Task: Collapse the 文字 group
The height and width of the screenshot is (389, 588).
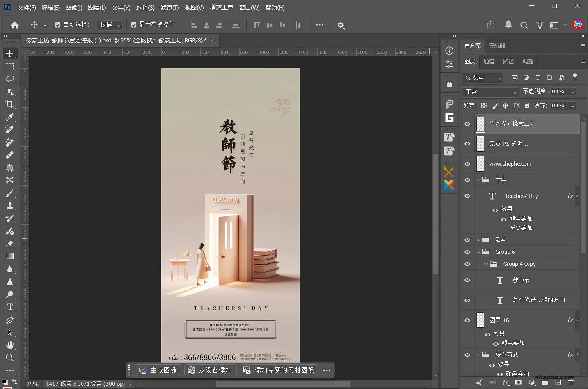Action: [x=478, y=180]
